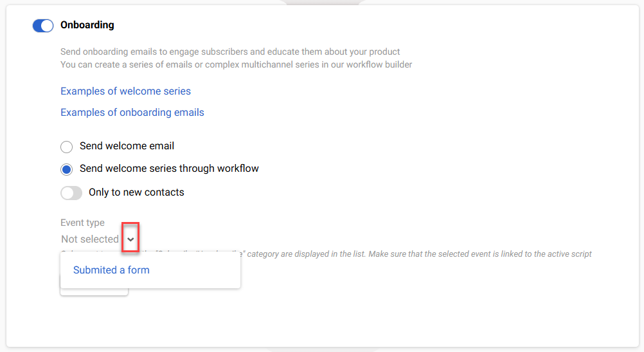
Task: Enable Only to new contacts toggle
Action: click(x=71, y=193)
